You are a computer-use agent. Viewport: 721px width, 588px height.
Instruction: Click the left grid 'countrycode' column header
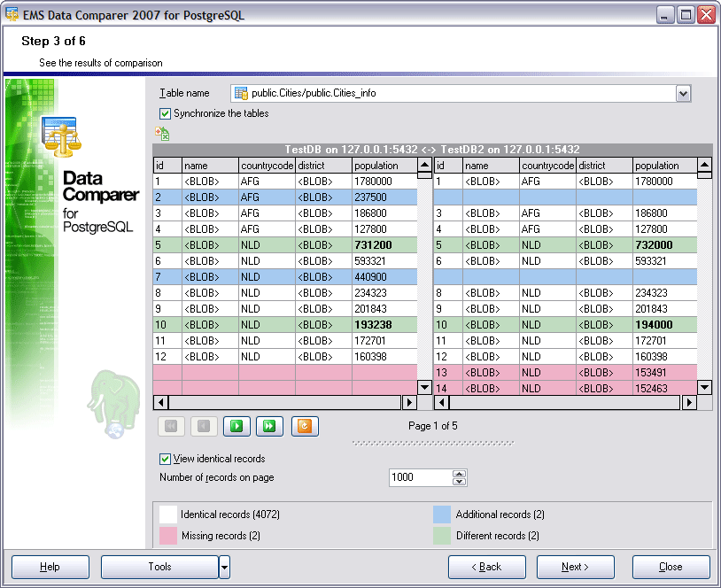tap(267, 166)
